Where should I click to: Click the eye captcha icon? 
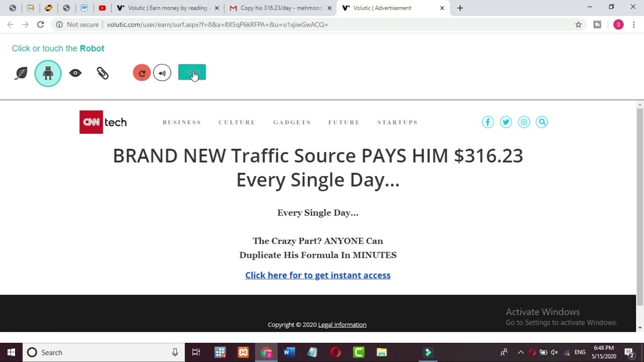(x=75, y=73)
